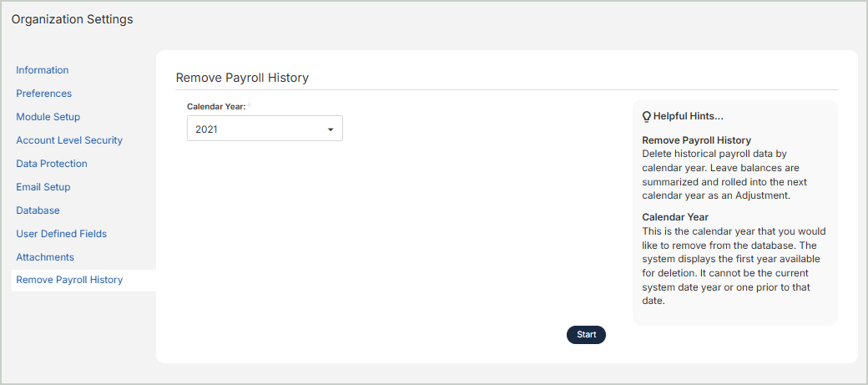Image resolution: width=868 pixels, height=385 pixels.
Task: Select User Defined Fields in sidebar
Action: pyautogui.click(x=62, y=234)
